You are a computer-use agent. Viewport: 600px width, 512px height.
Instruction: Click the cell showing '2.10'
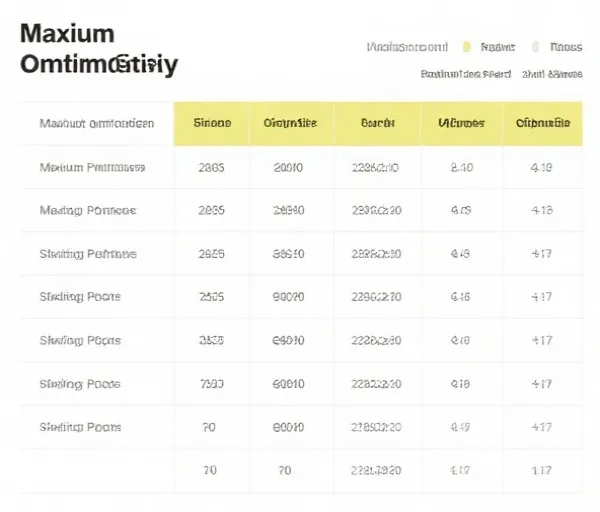pyautogui.click(x=462, y=168)
